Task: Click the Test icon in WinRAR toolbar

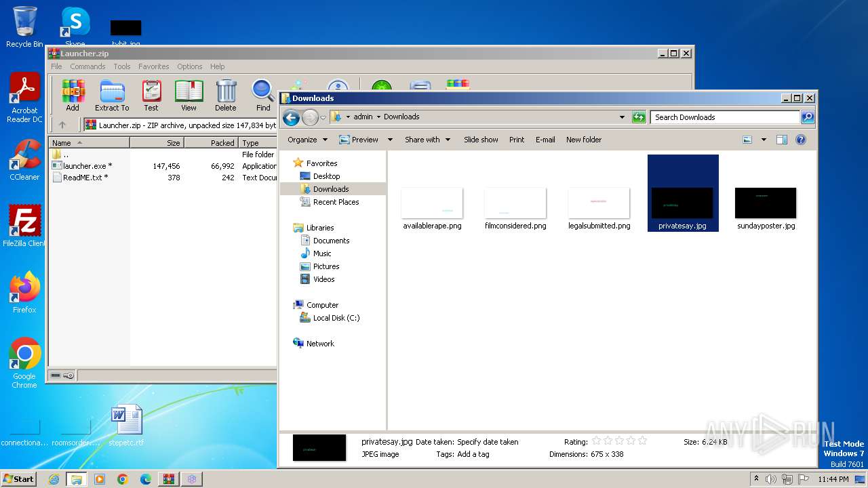Action: click(151, 95)
